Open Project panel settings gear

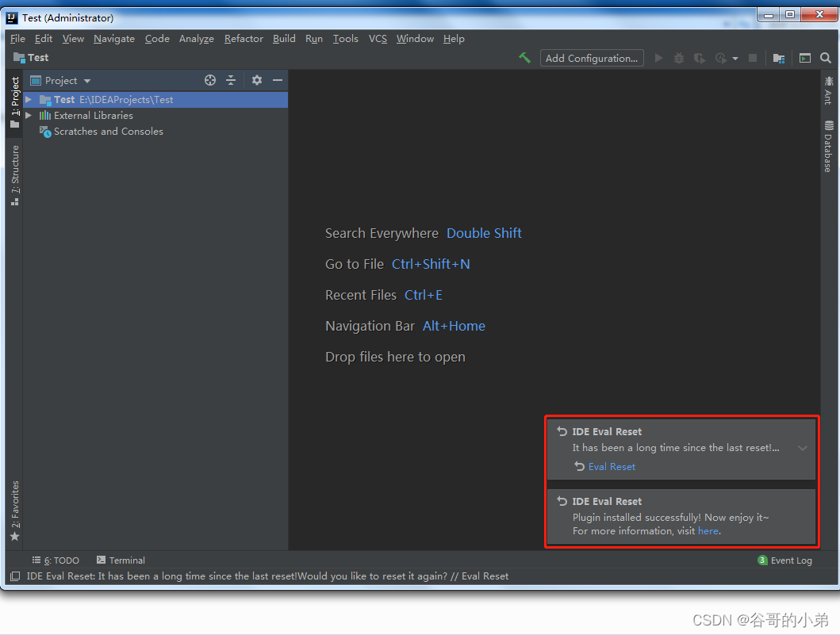257,80
